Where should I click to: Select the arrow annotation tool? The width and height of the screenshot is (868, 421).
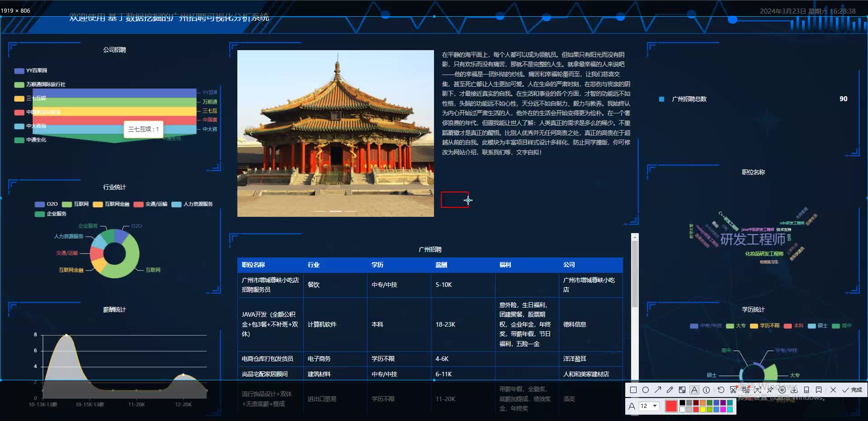pos(658,390)
